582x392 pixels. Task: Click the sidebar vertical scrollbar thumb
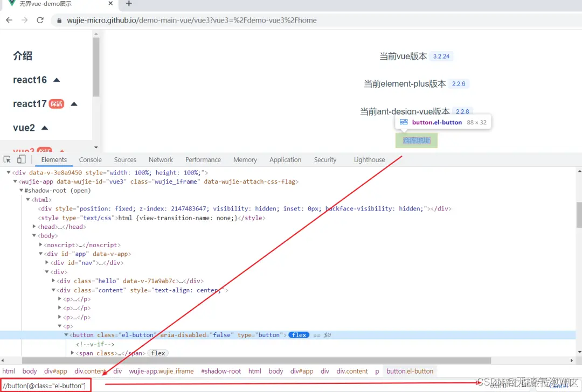[96, 67]
